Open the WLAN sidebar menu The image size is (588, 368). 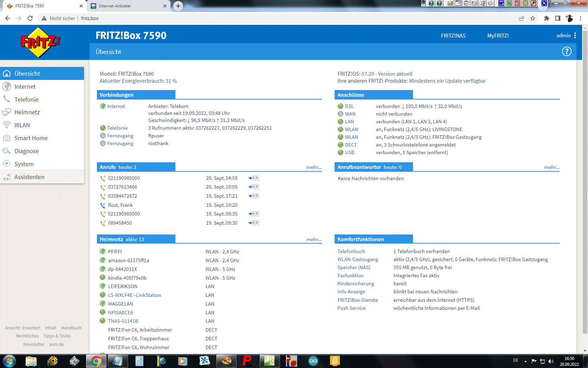(42, 125)
